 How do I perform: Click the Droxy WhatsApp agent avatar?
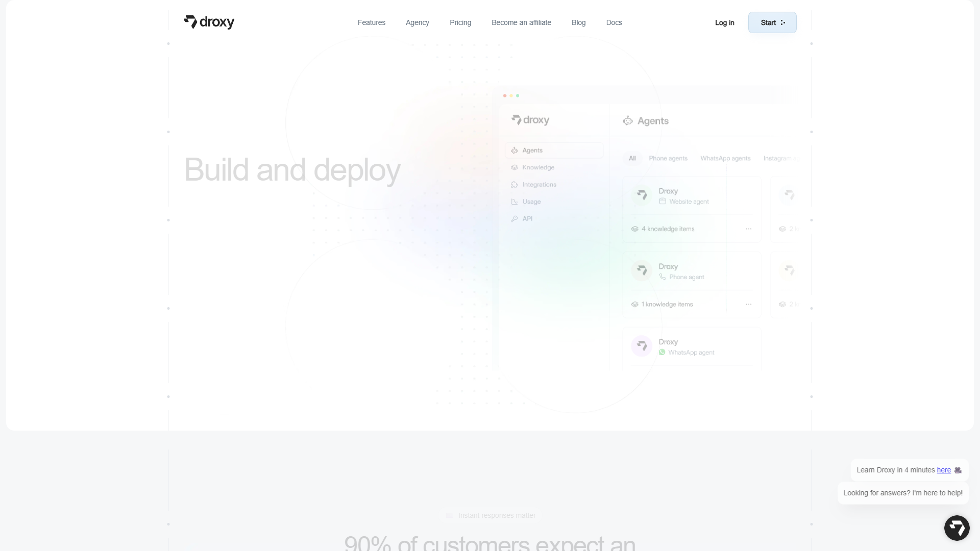pyautogui.click(x=642, y=346)
